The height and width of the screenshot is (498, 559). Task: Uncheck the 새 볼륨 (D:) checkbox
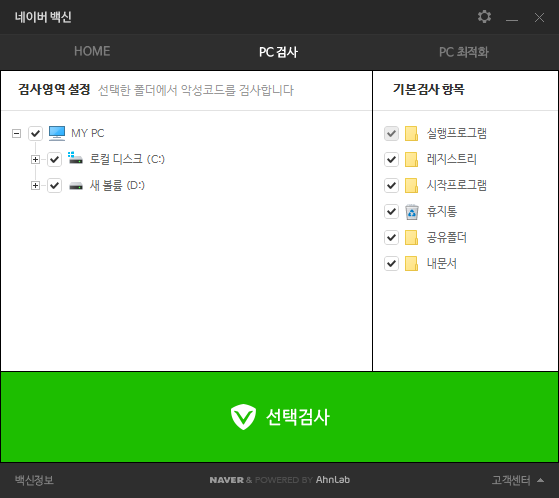[x=55, y=185]
